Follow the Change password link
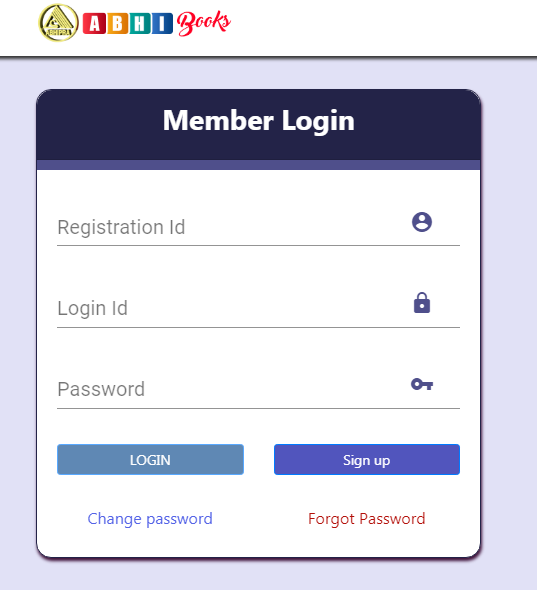Viewport: 537px width, 590px height. 150,519
